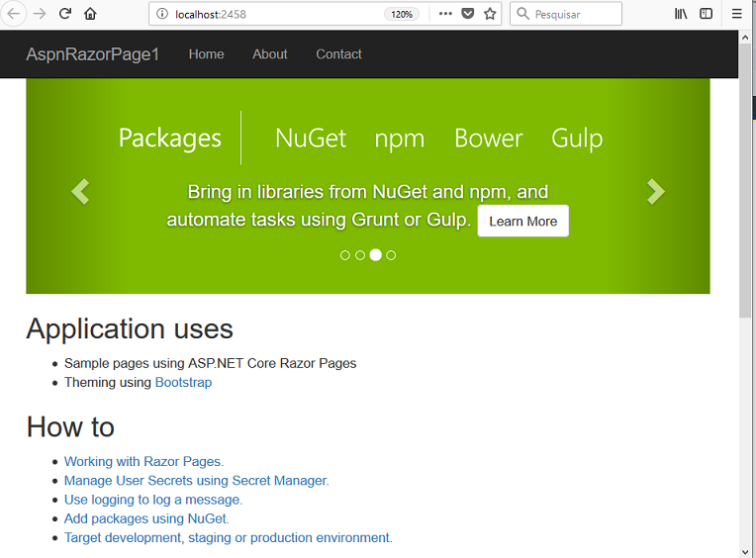Open the Firefox hamburger menu
Viewport: 756px width, 558px height.
[737, 14]
